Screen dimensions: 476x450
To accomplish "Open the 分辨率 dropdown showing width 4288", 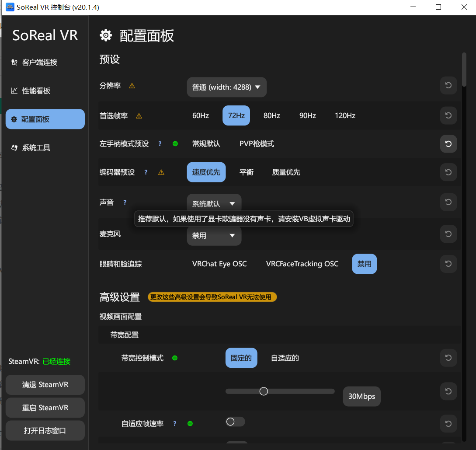I will [x=227, y=87].
